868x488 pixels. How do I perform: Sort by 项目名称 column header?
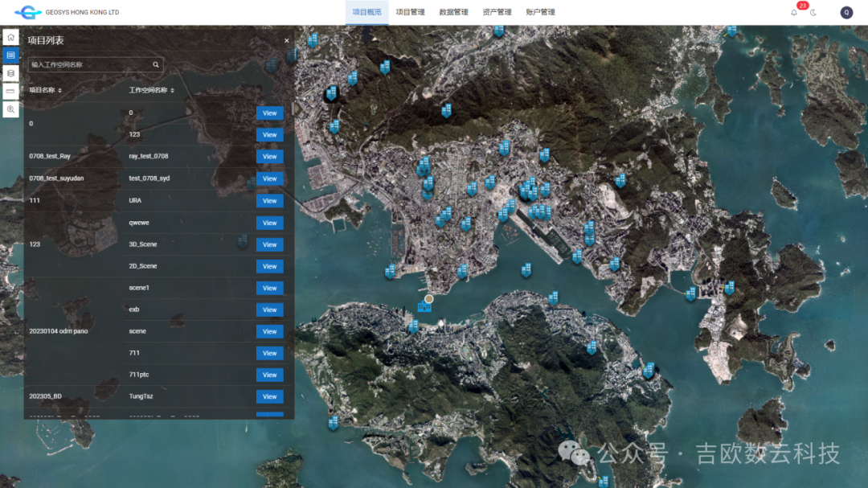pyautogui.click(x=45, y=90)
